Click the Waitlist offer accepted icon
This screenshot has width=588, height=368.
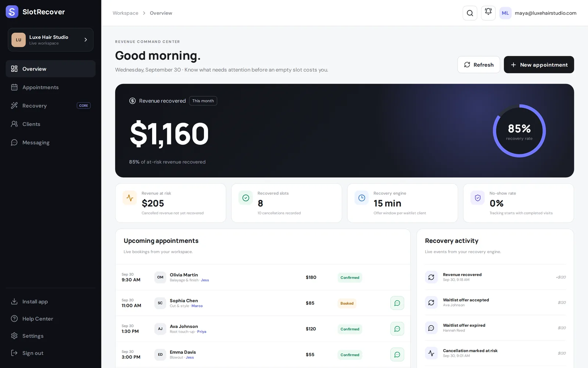[x=431, y=302]
